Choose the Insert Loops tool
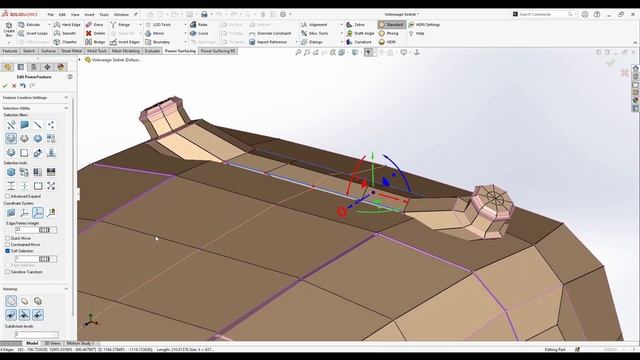This screenshot has height=360, width=640. tap(33, 33)
